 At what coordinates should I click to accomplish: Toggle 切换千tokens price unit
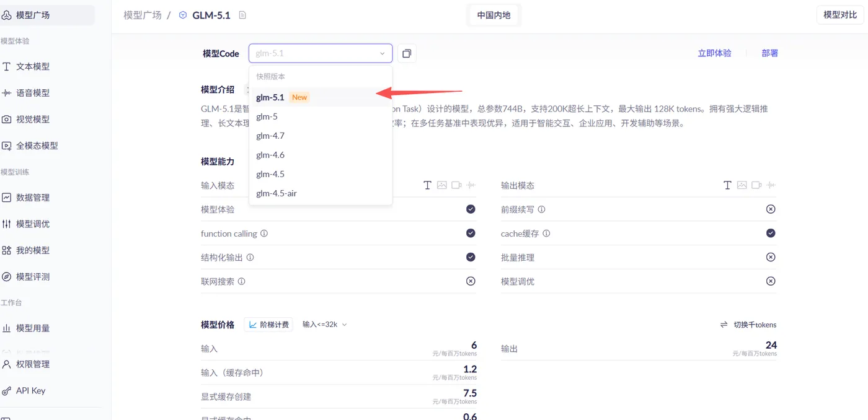tap(748, 325)
